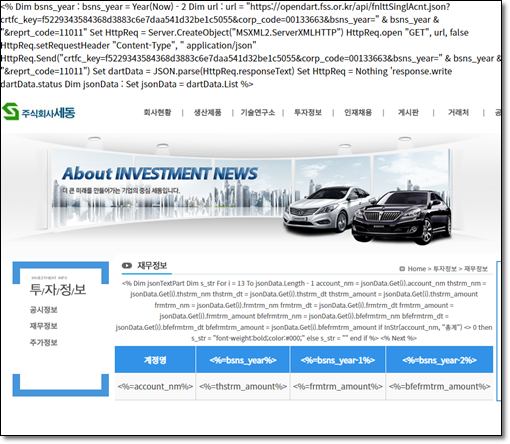Viewport: 510px width, 444px height.
Task: Click the 세동 company logo
Action: coord(39,112)
